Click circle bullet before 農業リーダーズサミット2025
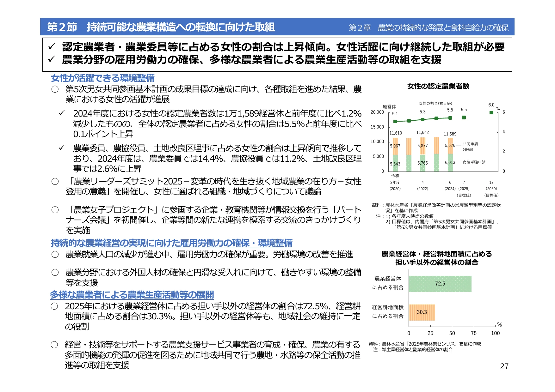 click(x=55, y=181)
